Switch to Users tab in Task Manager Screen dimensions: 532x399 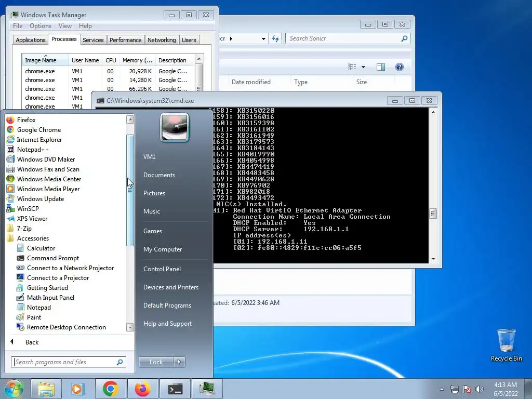189,39
